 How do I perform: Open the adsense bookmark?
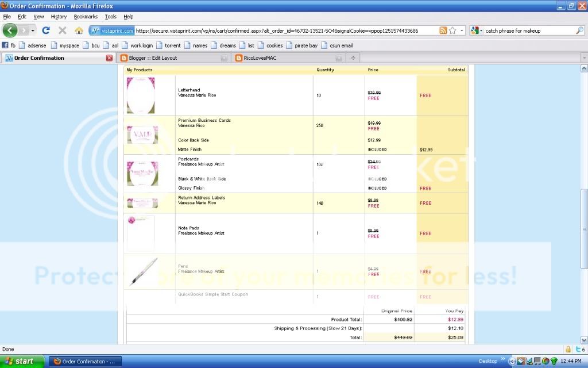click(33, 45)
